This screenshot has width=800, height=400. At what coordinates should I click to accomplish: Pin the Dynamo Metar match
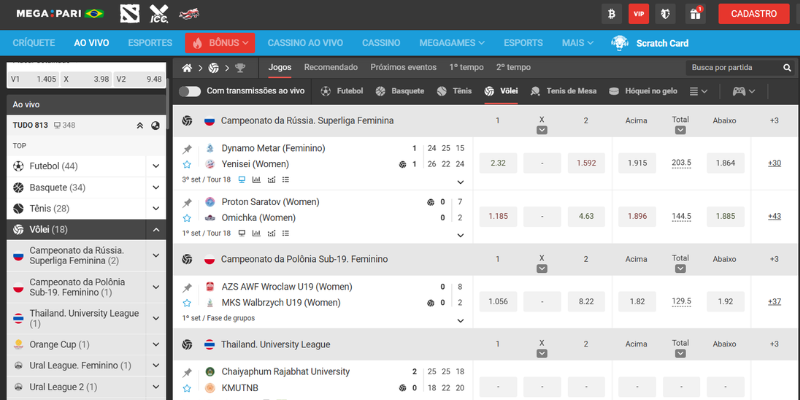(187, 148)
